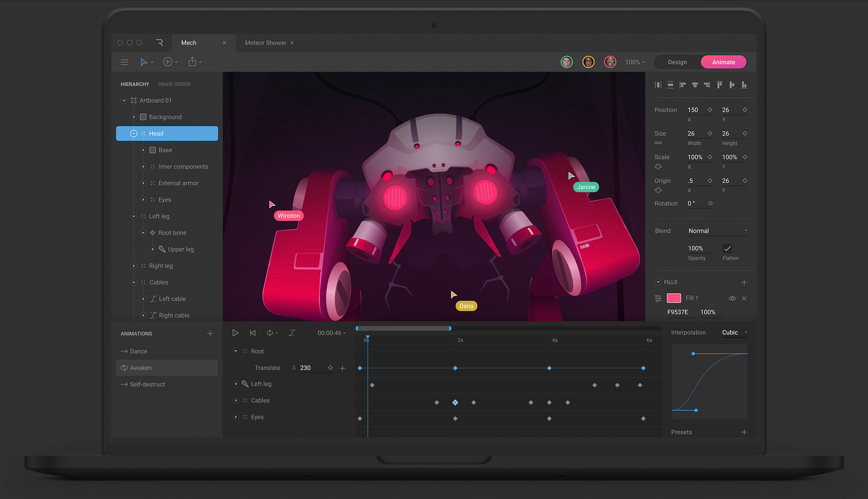The image size is (868, 499).
Task: Remove Fill 1 using the x icon
Action: [744, 298]
